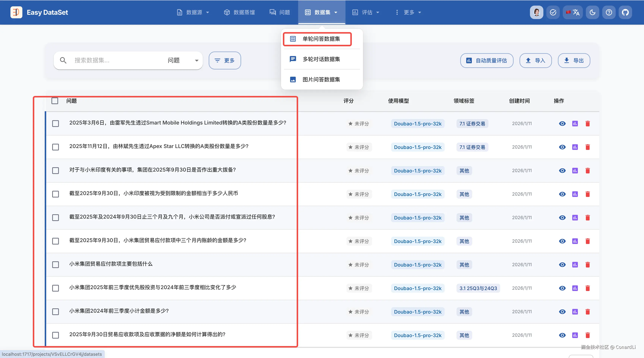Open the 数据源 navigation dropdown
644x358 pixels.
[x=193, y=12]
